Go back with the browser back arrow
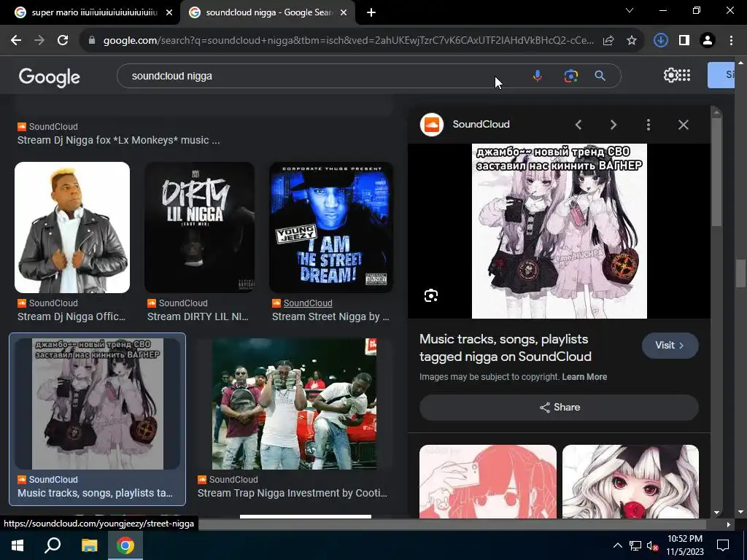Image resolution: width=747 pixels, height=560 pixels. click(x=16, y=41)
